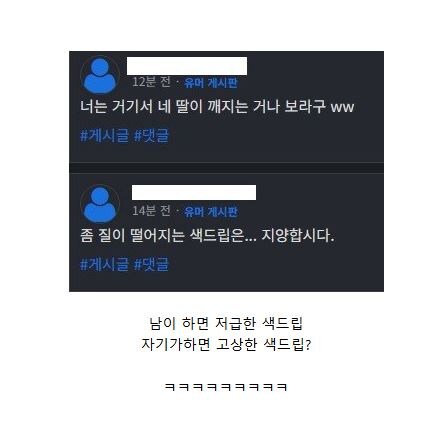Open 유머 게시판 link in the 14분 전 post
432x438 pixels.
pyautogui.click(x=211, y=212)
